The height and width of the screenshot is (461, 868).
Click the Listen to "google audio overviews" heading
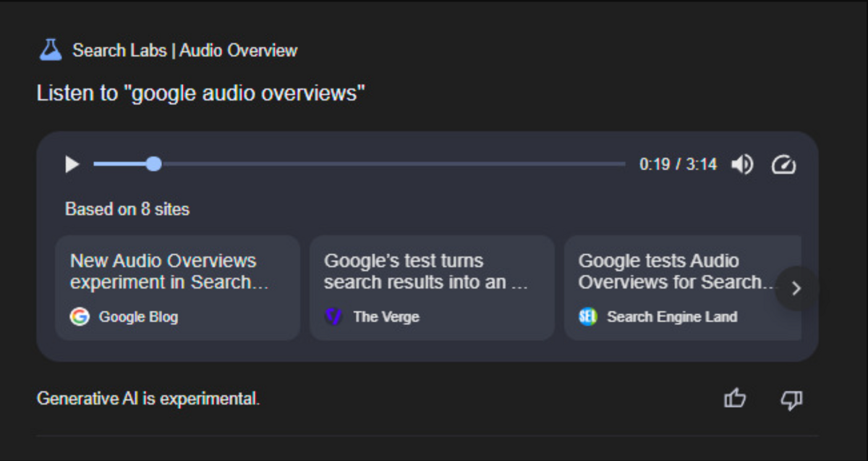click(201, 93)
